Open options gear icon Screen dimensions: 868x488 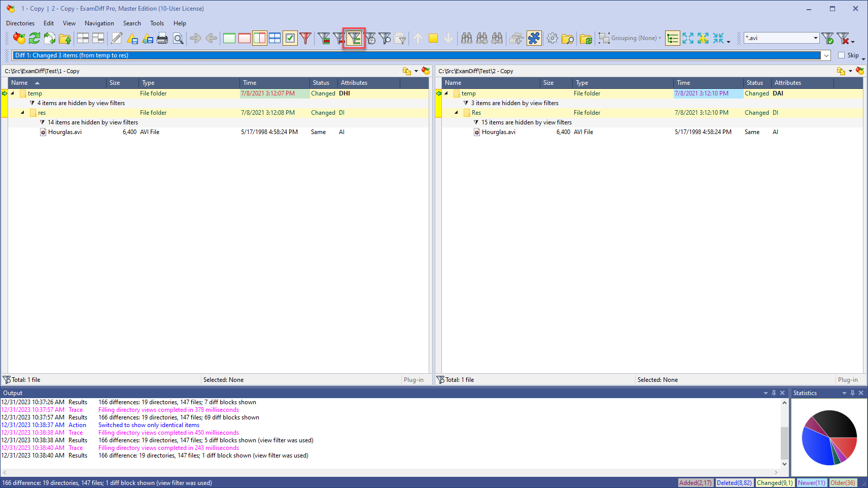click(x=552, y=38)
